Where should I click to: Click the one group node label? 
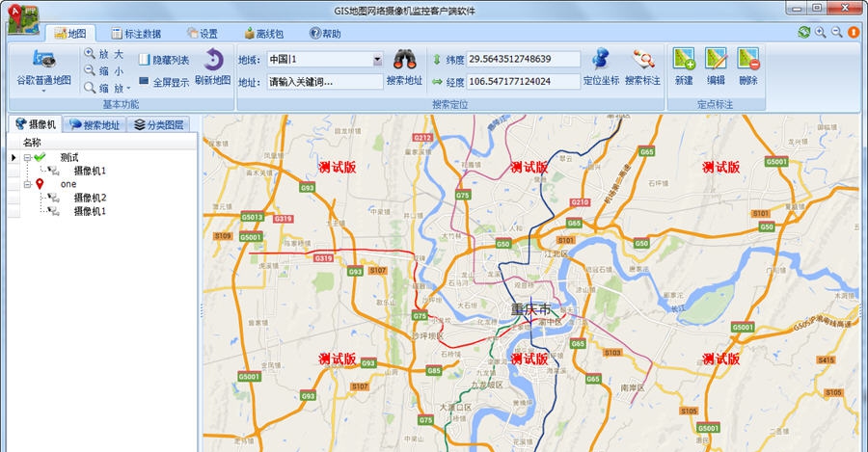68,184
